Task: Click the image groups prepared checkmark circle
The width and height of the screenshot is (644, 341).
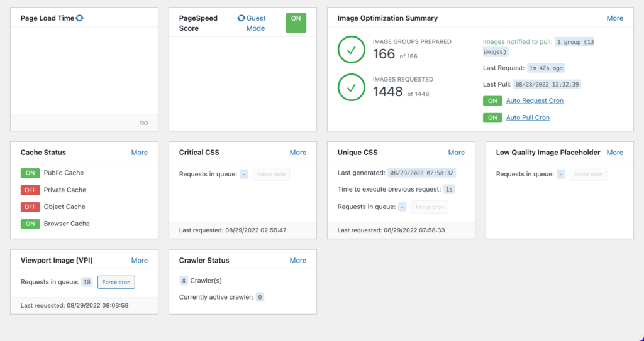Action: 351,50
